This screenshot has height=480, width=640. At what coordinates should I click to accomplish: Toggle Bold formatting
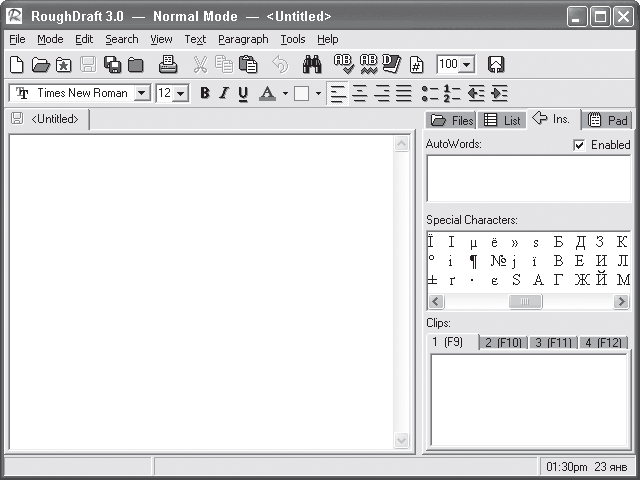pos(205,93)
